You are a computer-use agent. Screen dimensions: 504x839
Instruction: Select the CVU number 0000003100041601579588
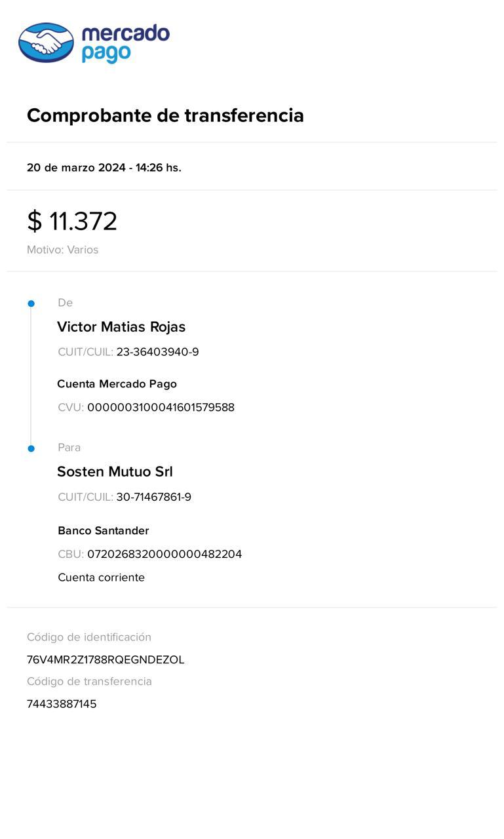[161, 407]
